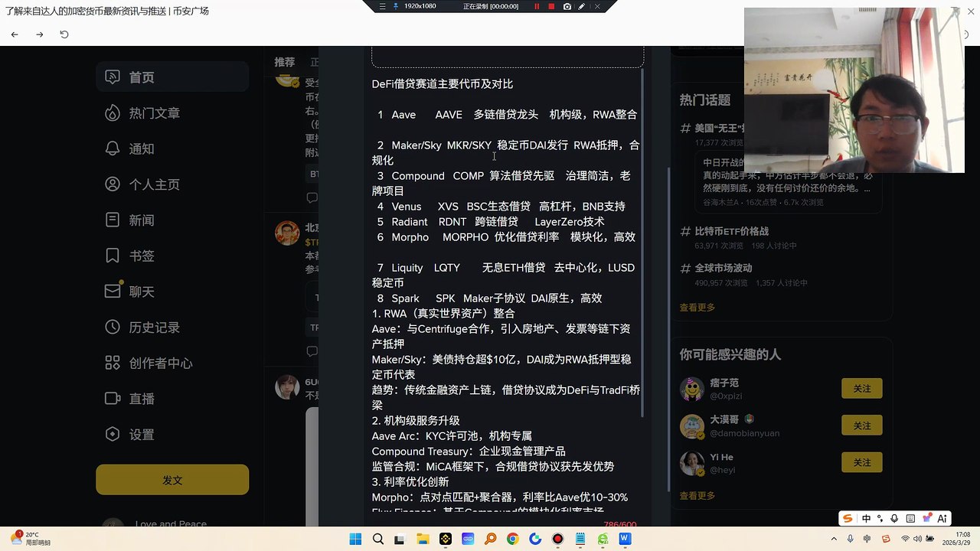
Task: Open 大漠哥 profile avatar
Action: coord(692,425)
